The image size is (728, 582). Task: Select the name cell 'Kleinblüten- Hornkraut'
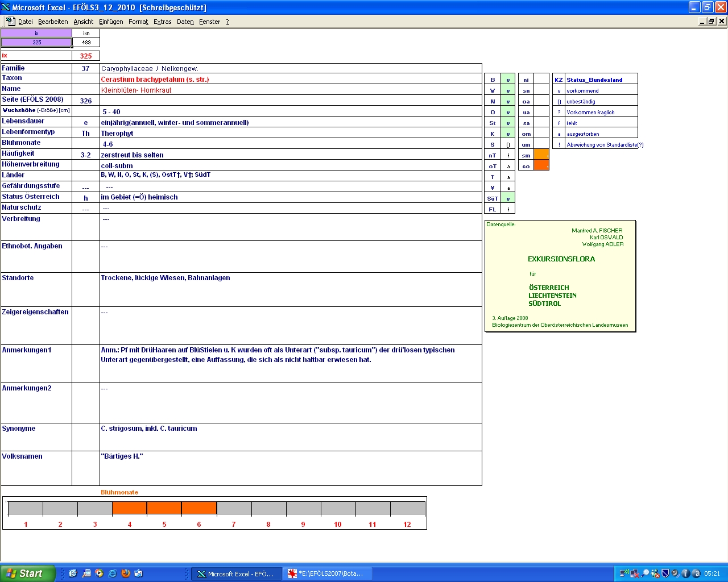point(291,90)
